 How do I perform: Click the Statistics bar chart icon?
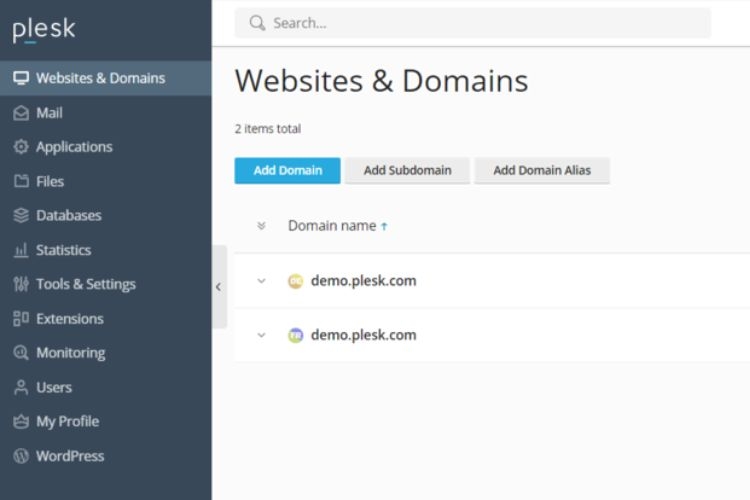(x=21, y=250)
